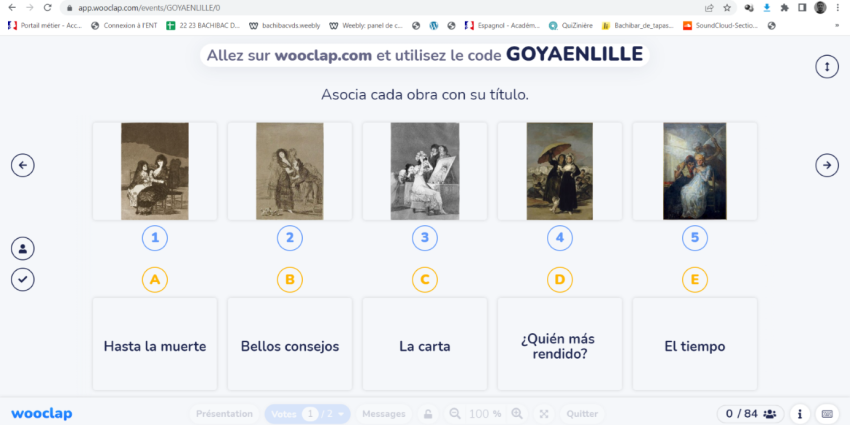The image size is (850, 425).
Task: Go back to the previous question arrow
Action: coord(23,165)
